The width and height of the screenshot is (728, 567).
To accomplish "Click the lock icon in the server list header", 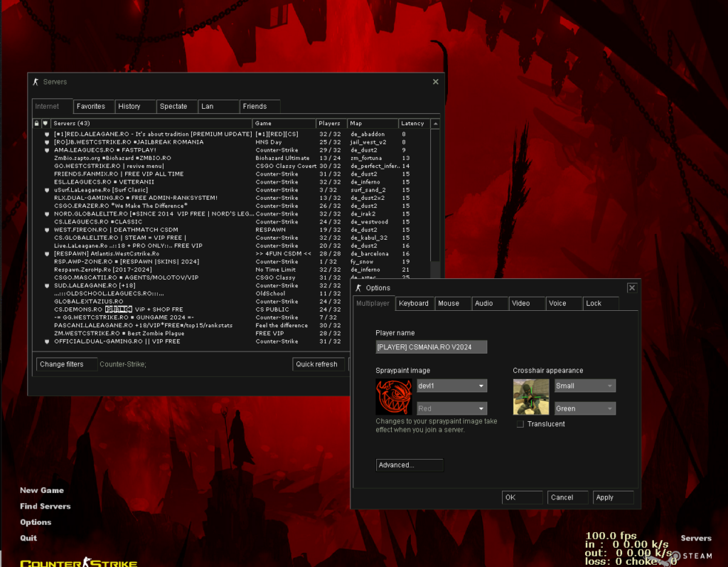I will [36, 122].
